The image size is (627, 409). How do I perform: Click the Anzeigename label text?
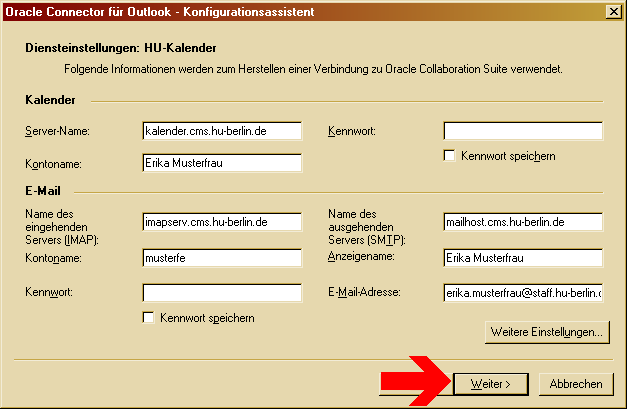362,257
